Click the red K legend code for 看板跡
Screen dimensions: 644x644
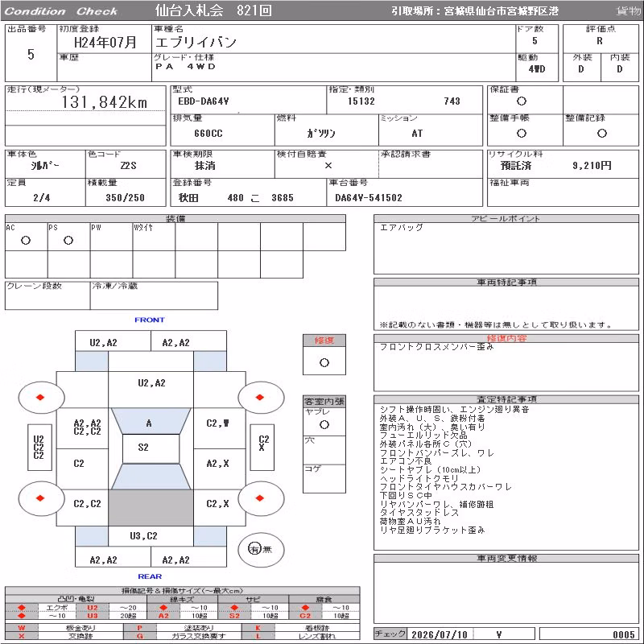(258, 628)
